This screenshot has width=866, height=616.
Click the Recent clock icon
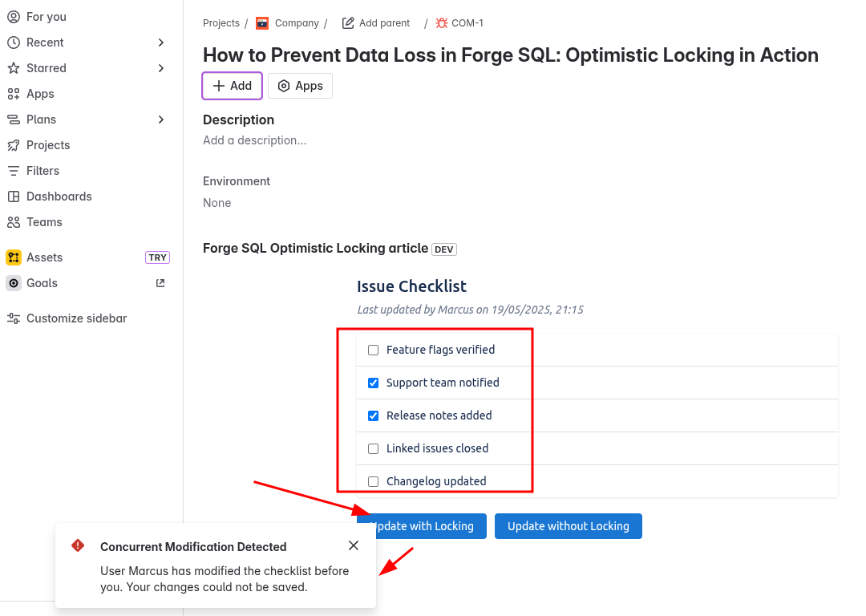[x=14, y=43]
